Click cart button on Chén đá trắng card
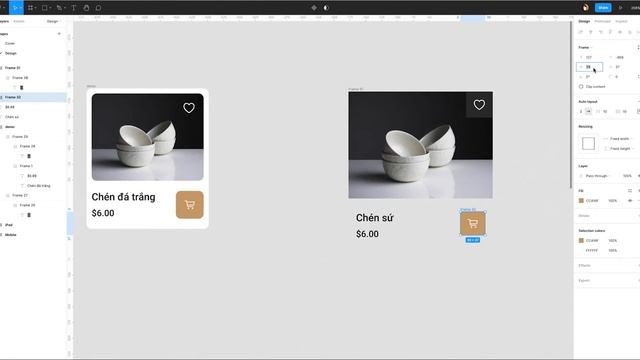 189,204
